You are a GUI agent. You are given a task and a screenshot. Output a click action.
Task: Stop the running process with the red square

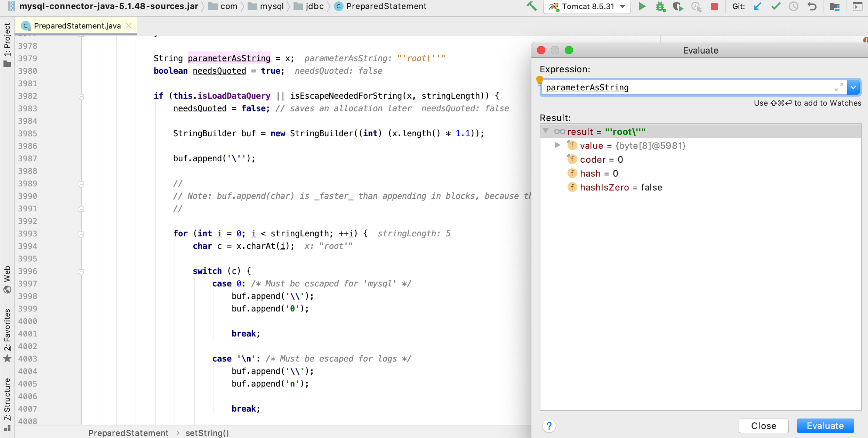(x=714, y=6)
